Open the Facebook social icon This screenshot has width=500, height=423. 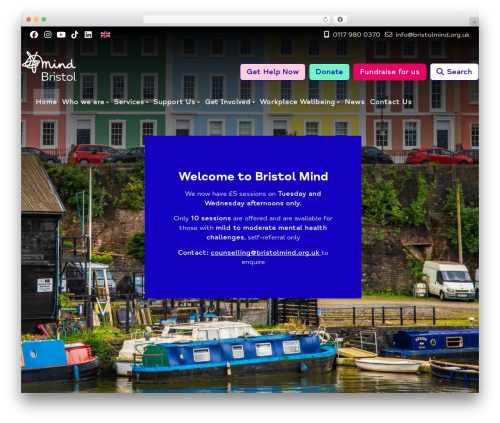[34, 35]
